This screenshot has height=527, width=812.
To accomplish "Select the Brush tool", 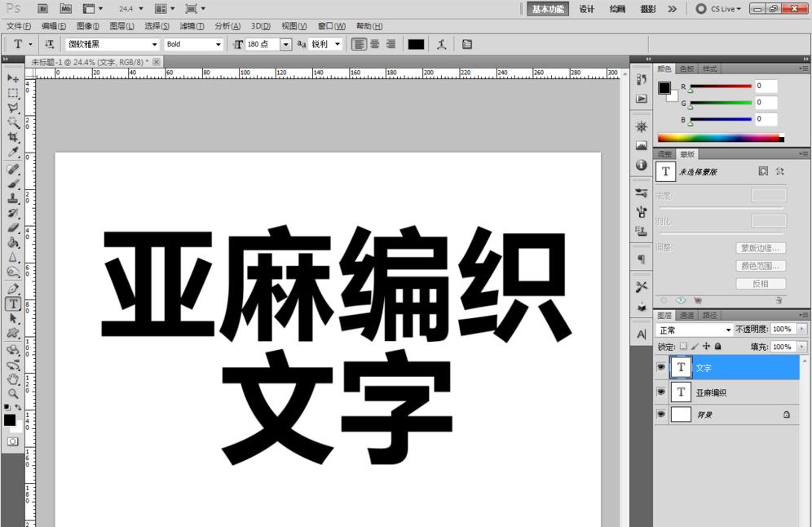I will [x=11, y=184].
